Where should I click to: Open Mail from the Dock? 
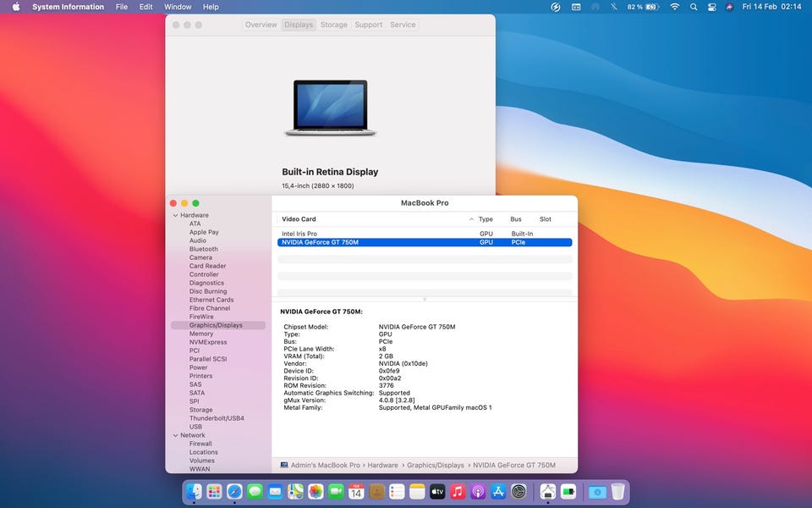point(275,491)
